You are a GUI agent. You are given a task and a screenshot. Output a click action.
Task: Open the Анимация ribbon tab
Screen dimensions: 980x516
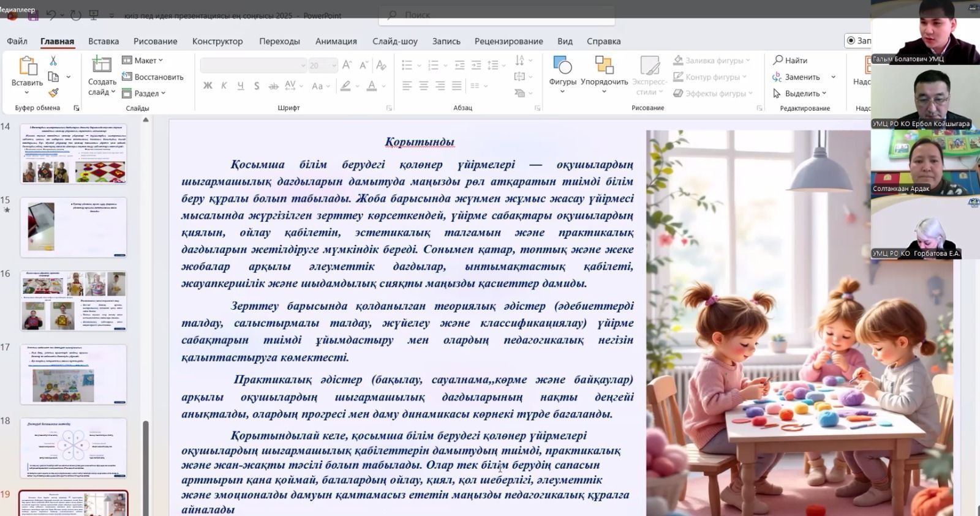pyautogui.click(x=336, y=41)
